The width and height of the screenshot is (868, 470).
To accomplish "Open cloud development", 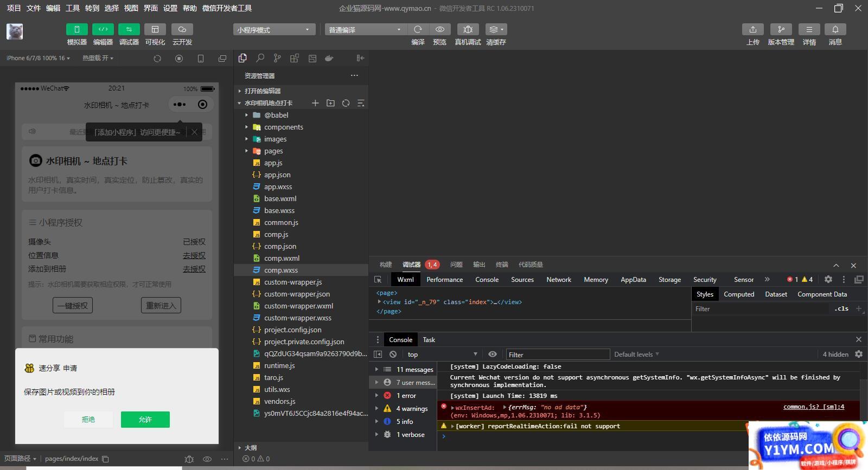I will [182, 29].
